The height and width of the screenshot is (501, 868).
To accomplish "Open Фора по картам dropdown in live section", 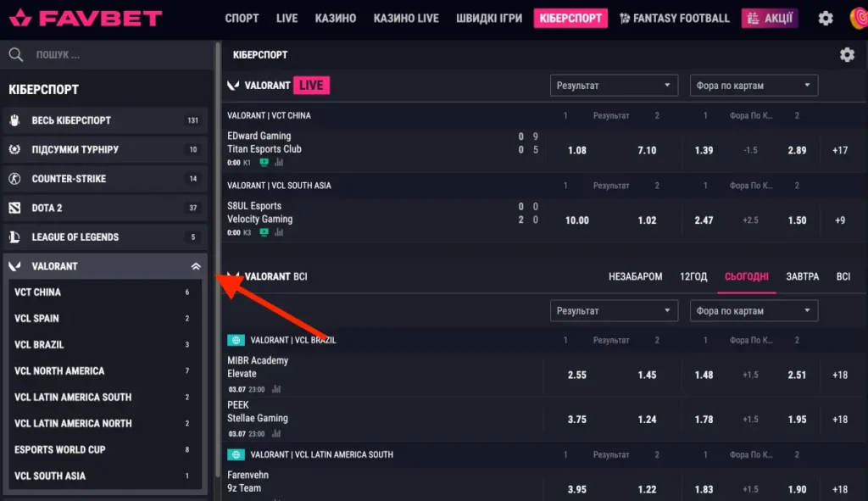I will [x=754, y=86].
